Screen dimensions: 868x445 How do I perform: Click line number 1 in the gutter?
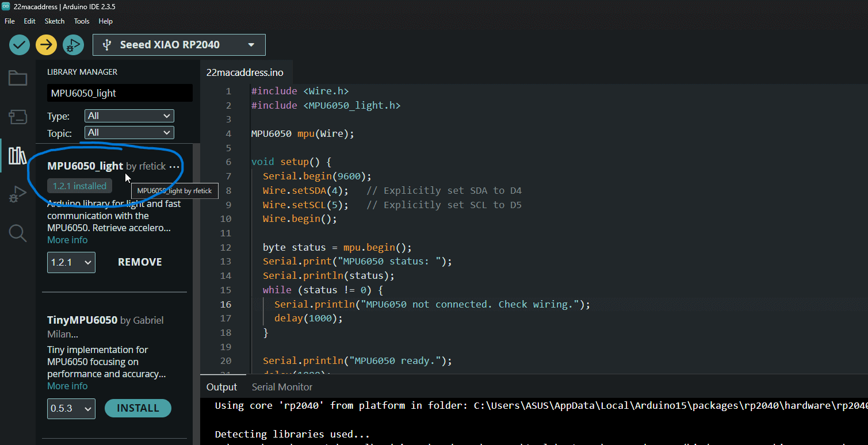click(x=228, y=91)
